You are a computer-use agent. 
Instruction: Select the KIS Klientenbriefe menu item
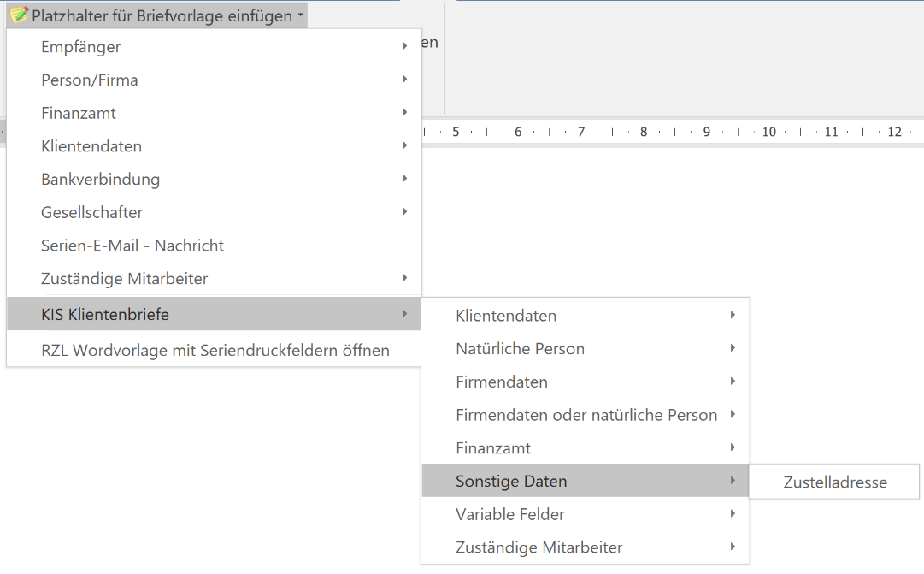coord(105,314)
